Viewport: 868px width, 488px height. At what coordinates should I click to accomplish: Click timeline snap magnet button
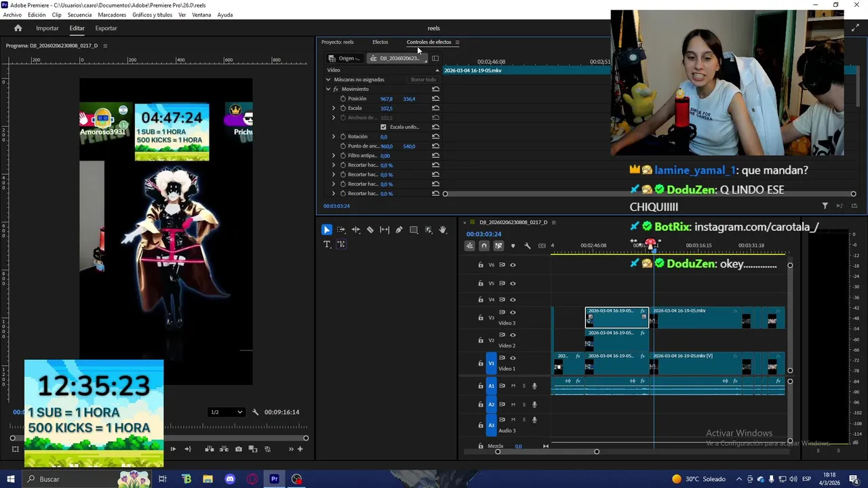coord(484,245)
